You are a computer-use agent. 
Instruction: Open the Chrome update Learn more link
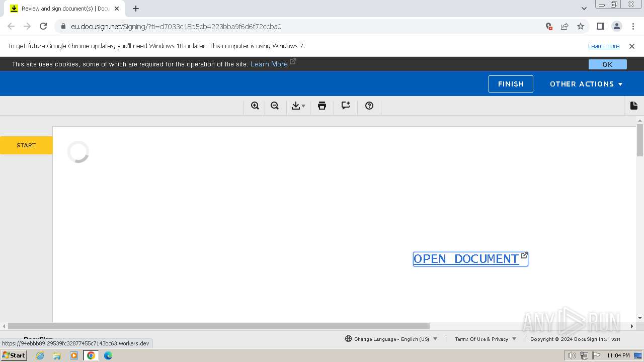tap(604, 46)
